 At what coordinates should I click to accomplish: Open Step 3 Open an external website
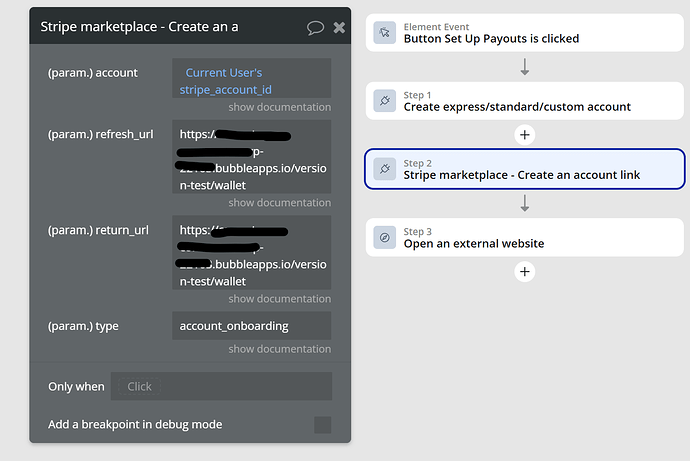[525, 238]
